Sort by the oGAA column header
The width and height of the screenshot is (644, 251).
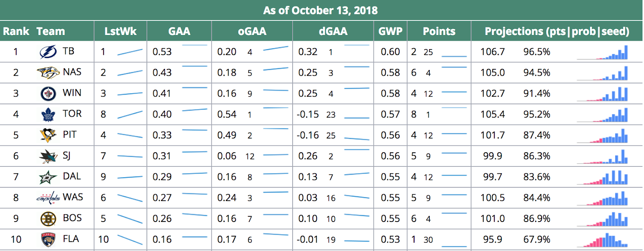pyautogui.click(x=252, y=31)
